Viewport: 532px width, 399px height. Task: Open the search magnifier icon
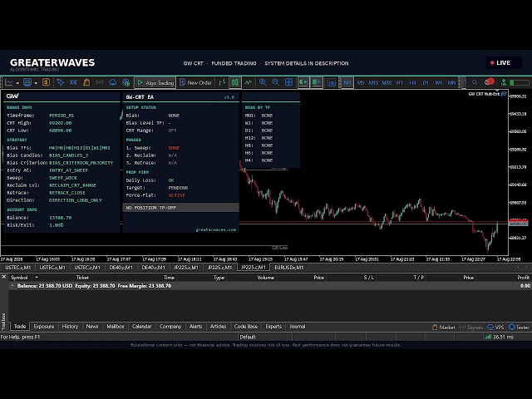pos(475,82)
